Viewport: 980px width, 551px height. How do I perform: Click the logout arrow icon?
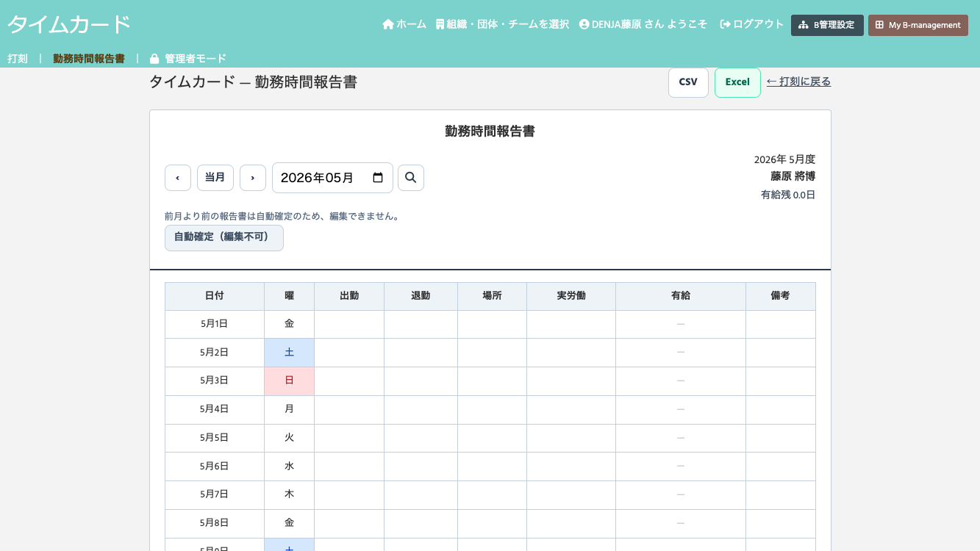point(725,24)
